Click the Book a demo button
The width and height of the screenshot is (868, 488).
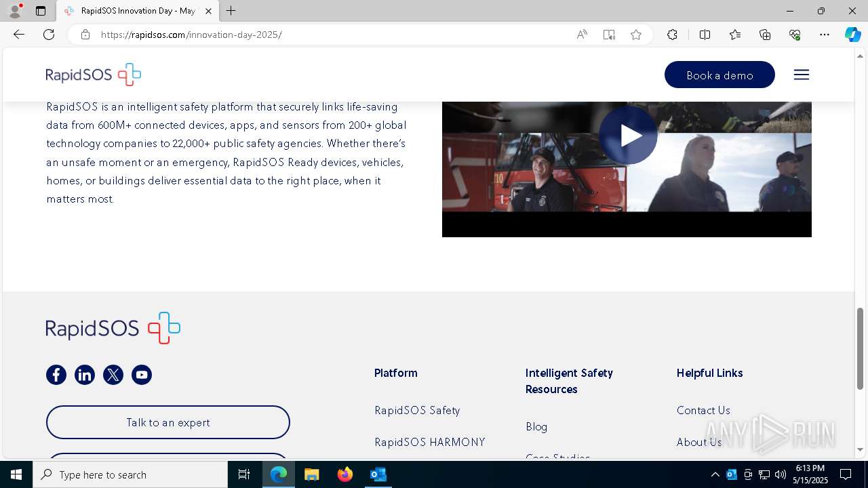(719, 75)
